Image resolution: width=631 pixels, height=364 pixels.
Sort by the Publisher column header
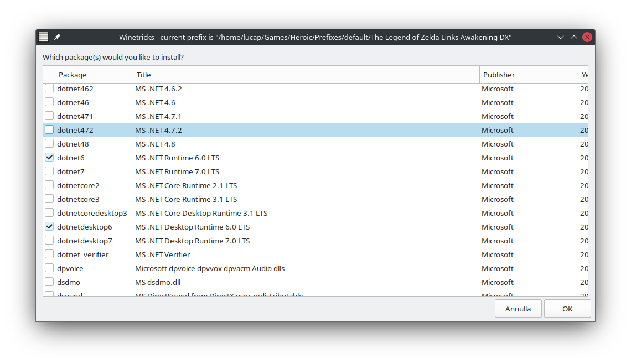click(529, 75)
